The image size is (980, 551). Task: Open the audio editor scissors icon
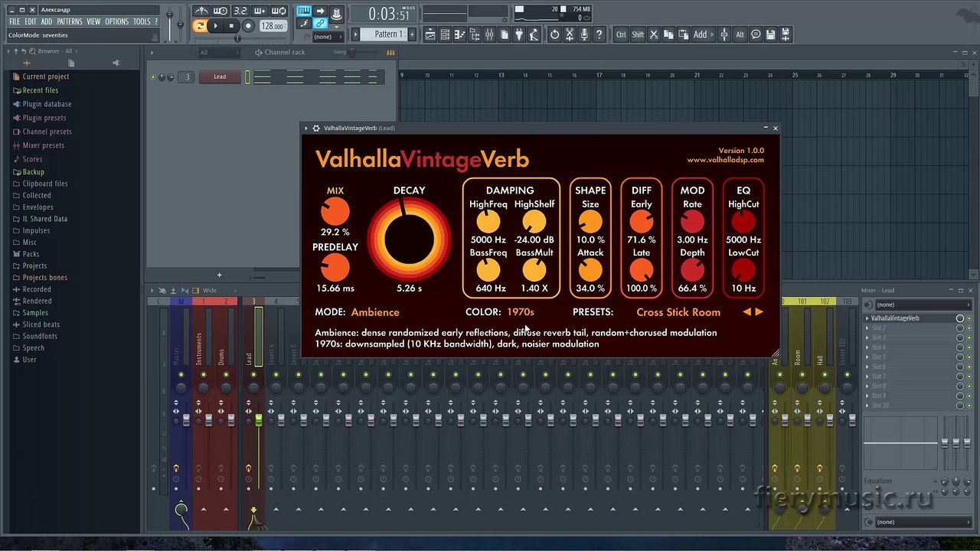(569, 34)
